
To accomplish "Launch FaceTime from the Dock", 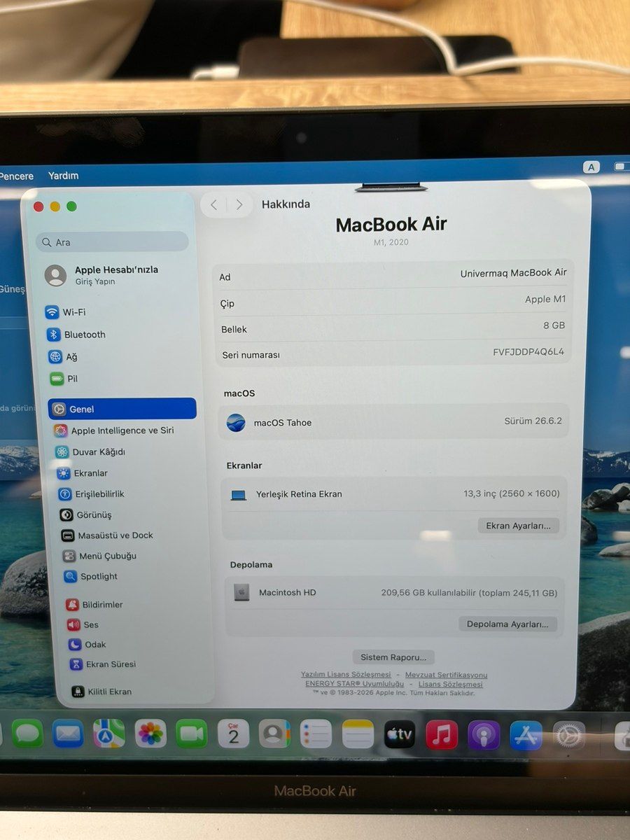I will (x=192, y=734).
